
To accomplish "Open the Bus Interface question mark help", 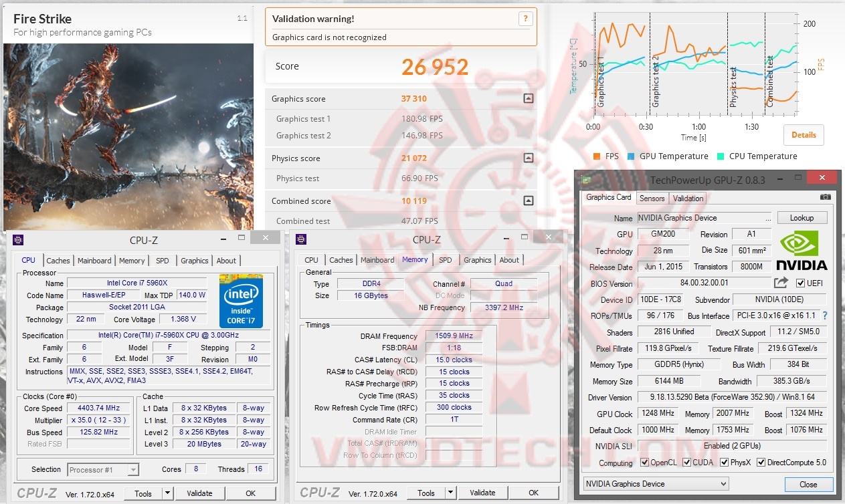I will 824,316.
